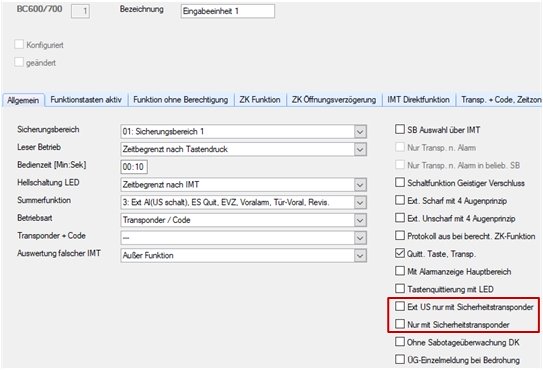Uncheck Quitt. Taste, Transp.

(x=400, y=253)
